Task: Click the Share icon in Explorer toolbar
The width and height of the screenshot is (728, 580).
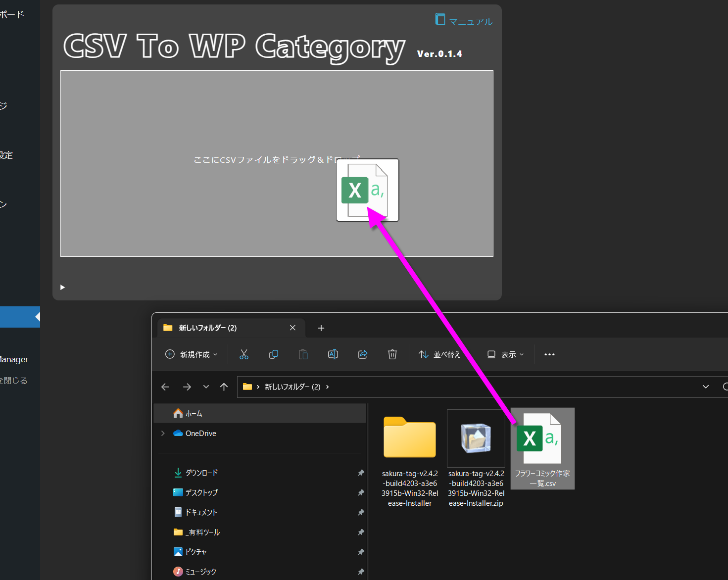Action: pyautogui.click(x=363, y=354)
